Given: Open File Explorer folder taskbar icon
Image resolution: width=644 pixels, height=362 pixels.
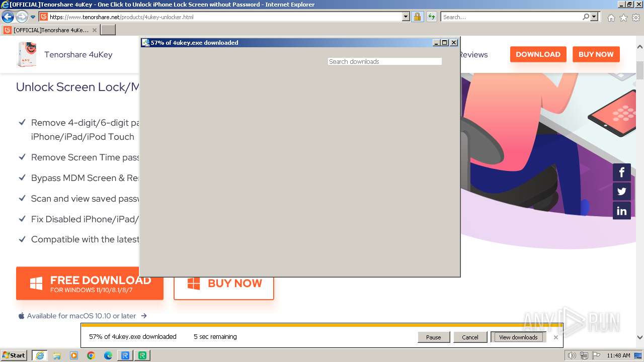Looking at the screenshot, I should 57,355.
